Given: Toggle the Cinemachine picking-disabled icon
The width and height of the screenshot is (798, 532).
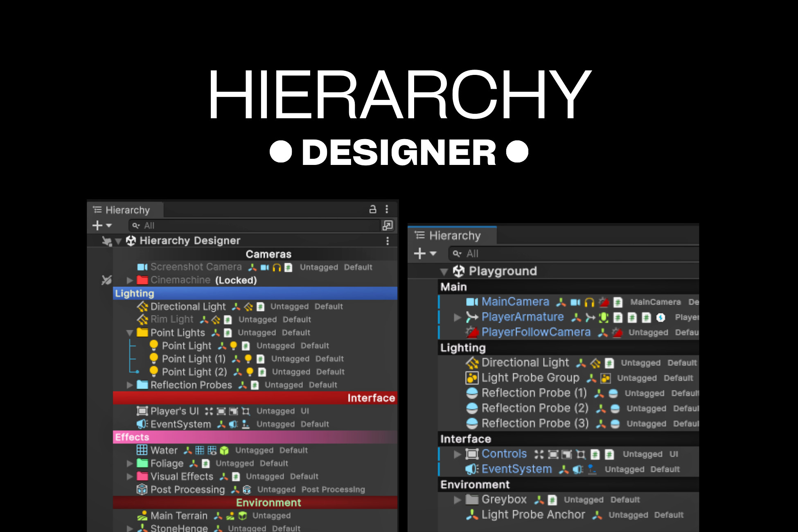Looking at the screenshot, I should (x=106, y=280).
